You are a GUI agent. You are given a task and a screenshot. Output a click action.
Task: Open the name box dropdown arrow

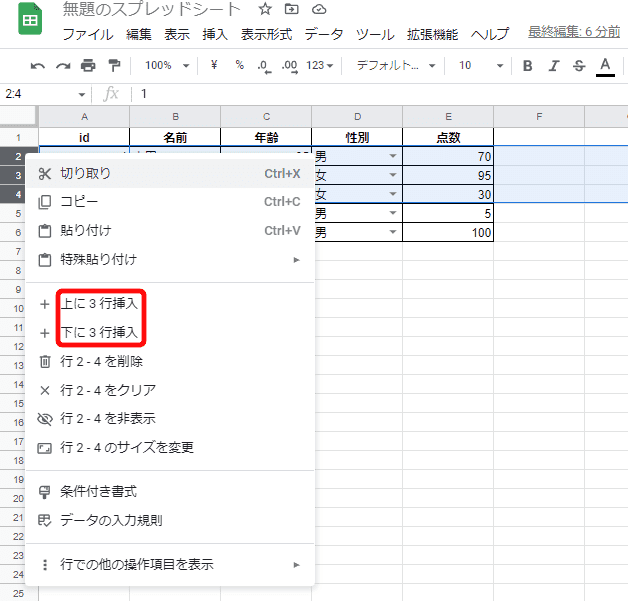pos(82,94)
